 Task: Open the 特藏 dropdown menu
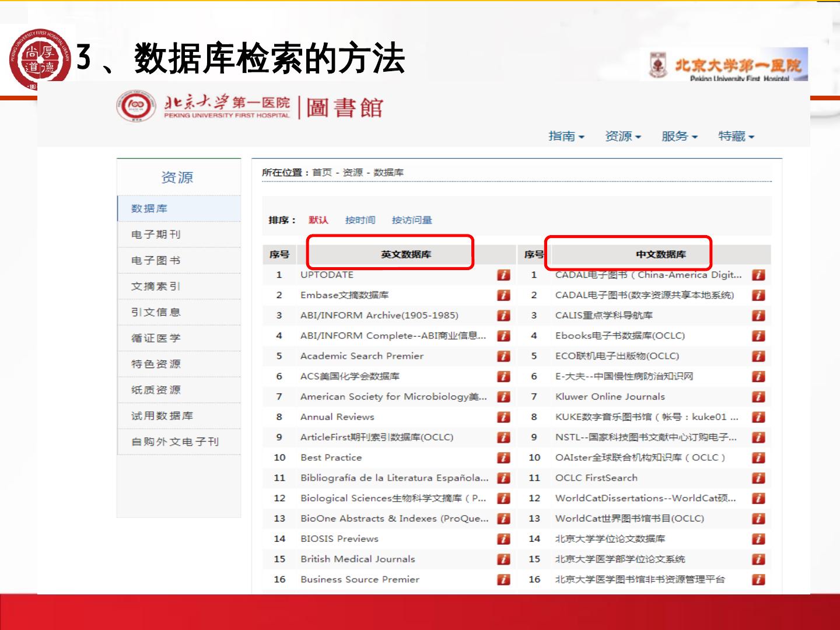pos(736,136)
